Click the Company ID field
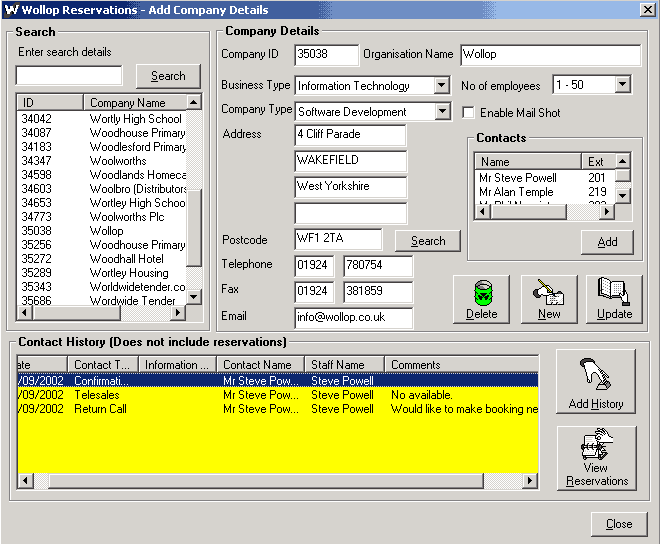 (x=327, y=55)
